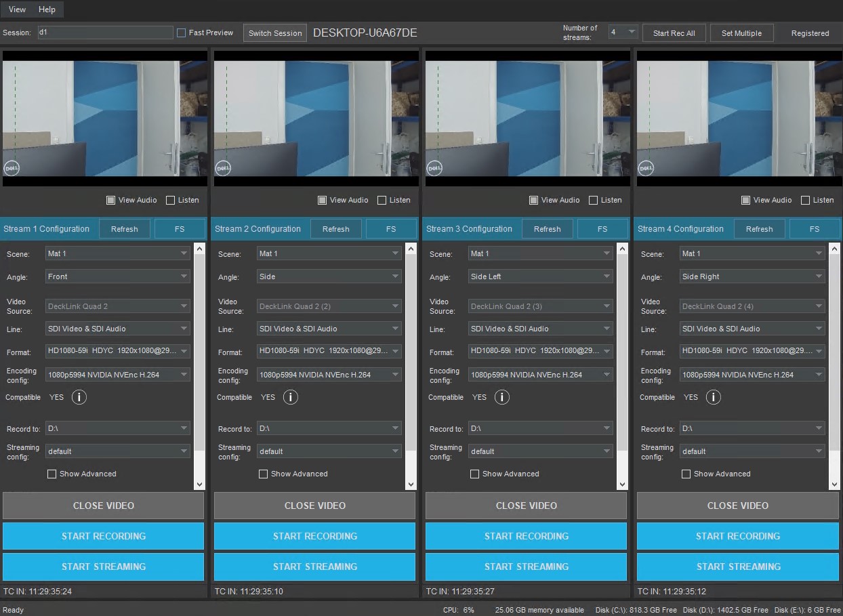Open Stream 2 compatibility info icon
This screenshot has height=616, width=843.
coord(290,397)
